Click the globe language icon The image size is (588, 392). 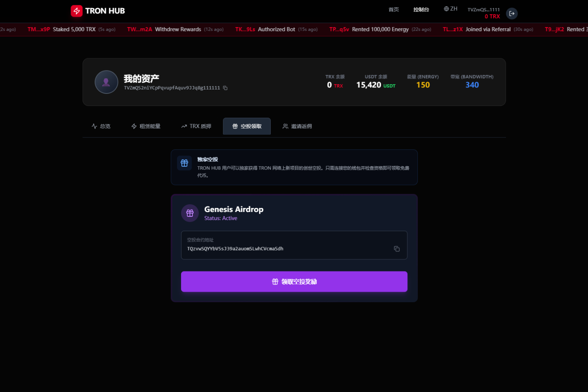446,9
